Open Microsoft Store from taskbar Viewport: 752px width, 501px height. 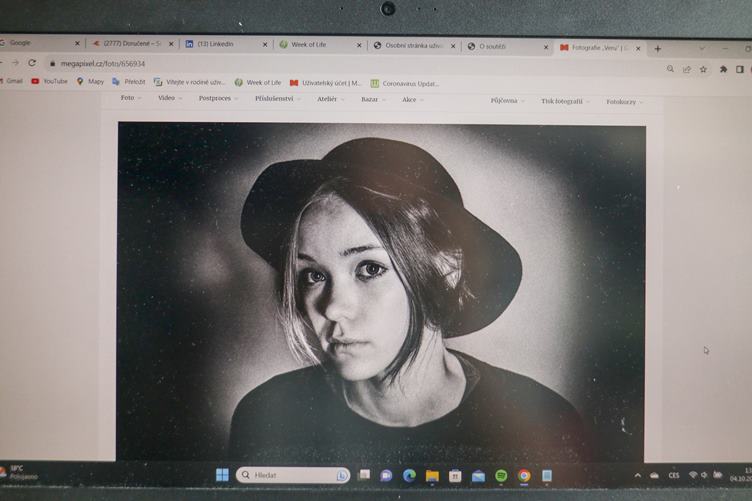pyautogui.click(x=455, y=476)
